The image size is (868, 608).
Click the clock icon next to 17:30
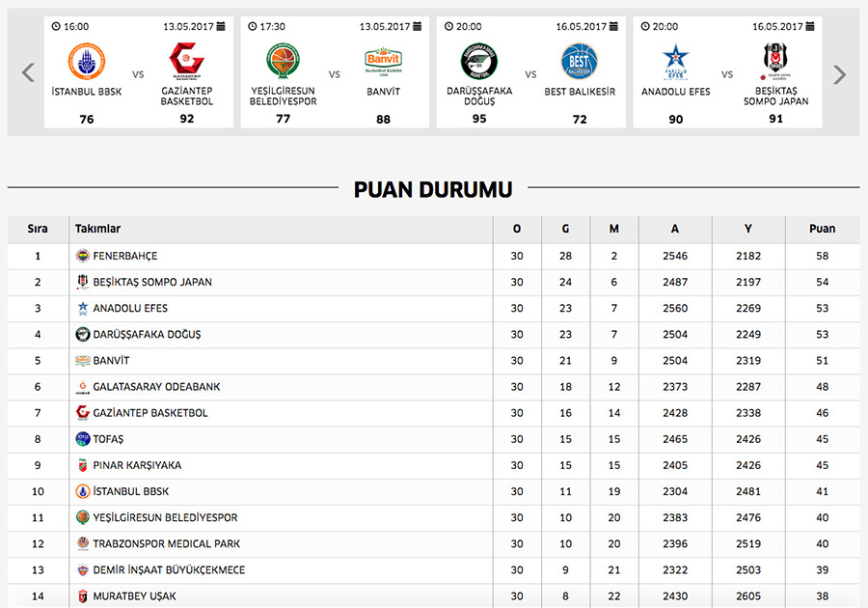[253, 26]
